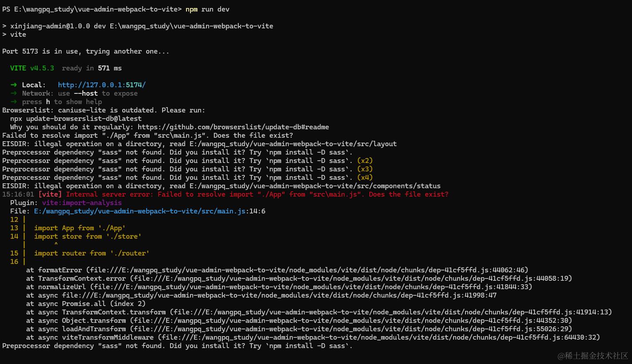The width and height of the screenshot is (632, 364).
Task: Click the red [vite] error tag
Action: coord(50,194)
